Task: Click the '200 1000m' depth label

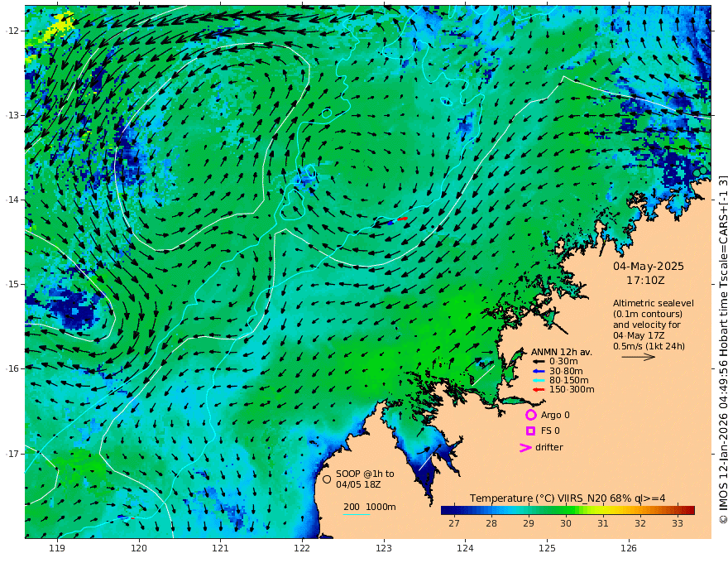Action: pos(370,507)
